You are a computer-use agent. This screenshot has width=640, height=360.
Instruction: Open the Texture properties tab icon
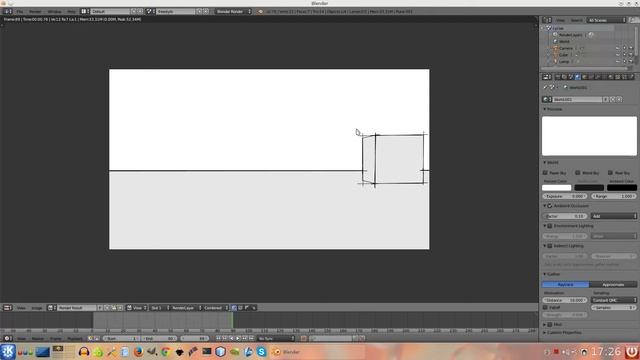[618, 77]
